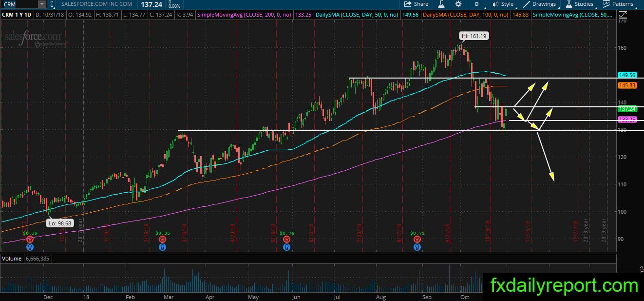This screenshot has height=301, width=644.
Task: Click the Lo: 98.68 bubble
Action: tap(59, 223)
